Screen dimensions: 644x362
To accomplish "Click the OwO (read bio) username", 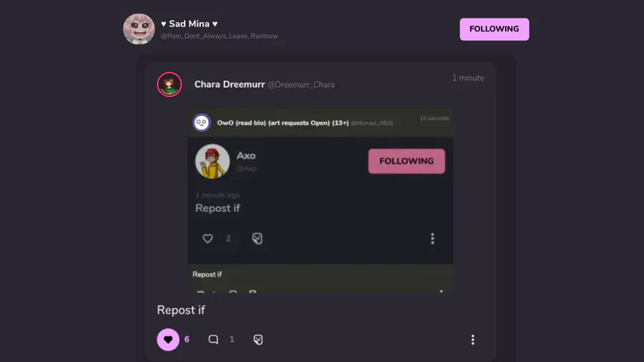I will pyautogui.click(x=283, y=123).
